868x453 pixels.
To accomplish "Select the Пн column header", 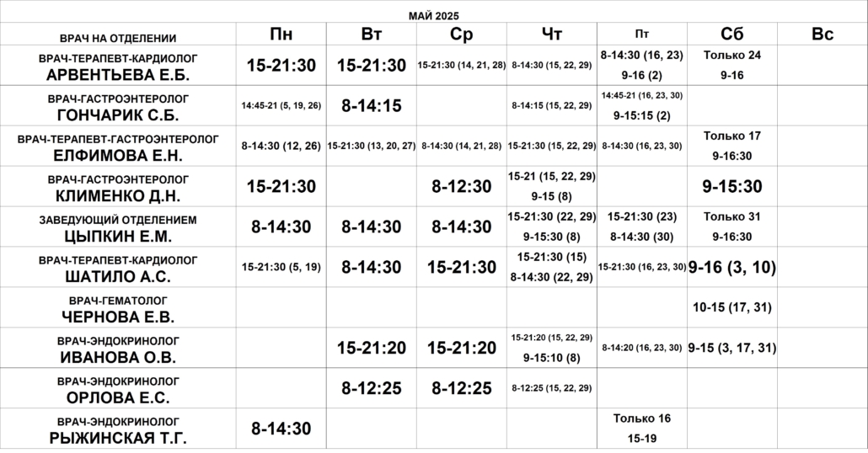I will tap(281, 34).
